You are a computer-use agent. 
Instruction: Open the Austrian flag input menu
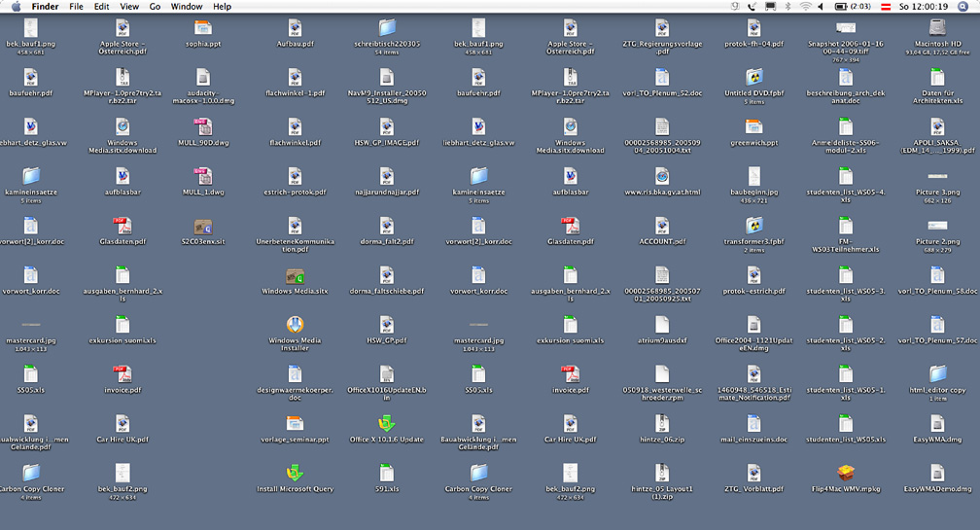tap(884, 7)
